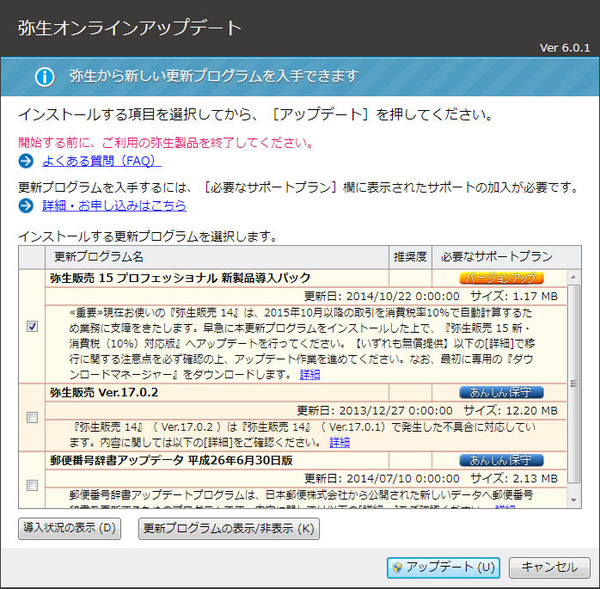Click the orange バージョンアップ badge

501,278
